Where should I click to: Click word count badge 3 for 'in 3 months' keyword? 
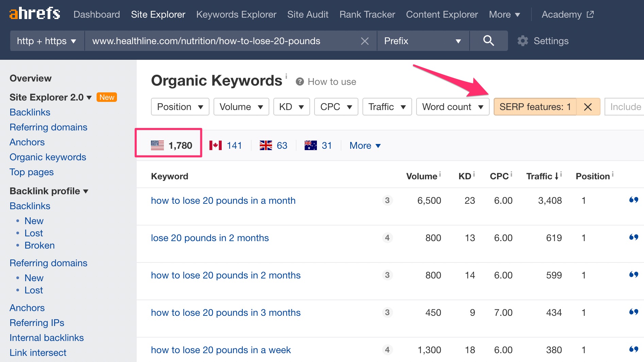(387, 312)
